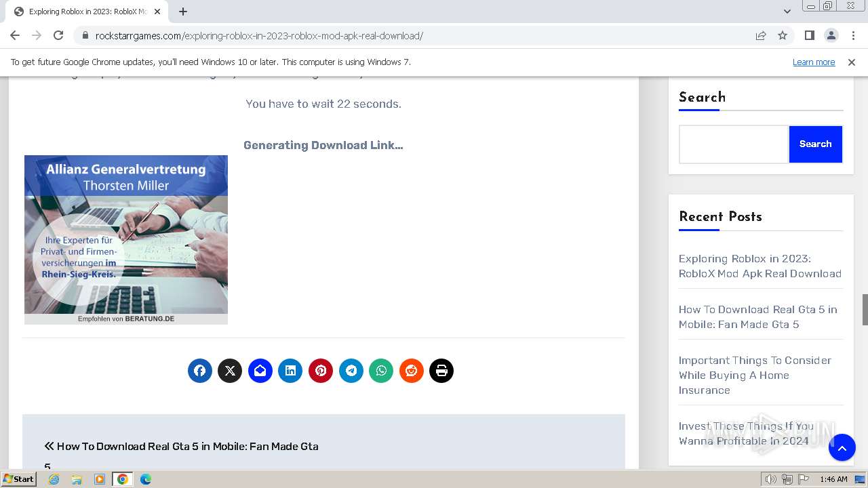Open Action Center flag icon in tray
Image resolution: width=868 pixels, height=488 pixels.
point(804,479)
